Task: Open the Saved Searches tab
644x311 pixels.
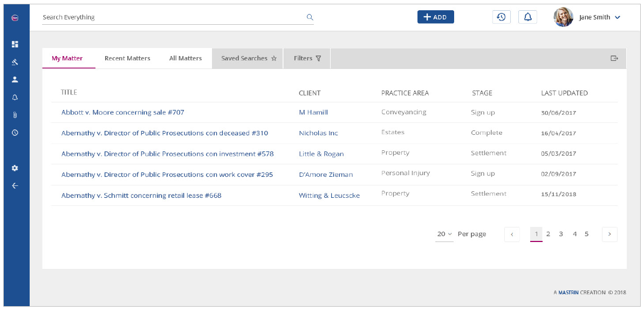Action: [x=248, y=58]
